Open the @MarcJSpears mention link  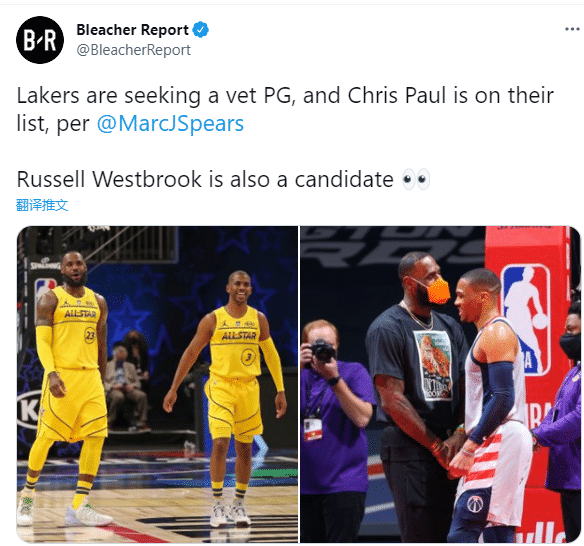pos(170,124)
